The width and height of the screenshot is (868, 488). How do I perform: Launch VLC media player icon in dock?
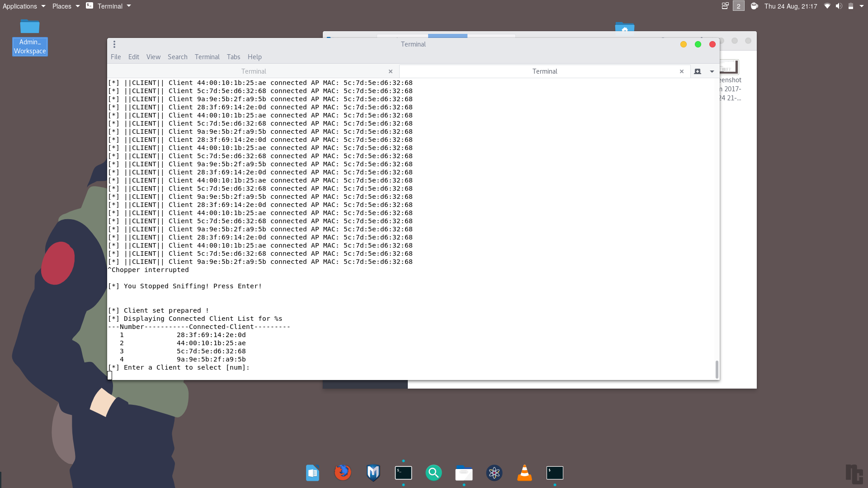(524, 473)
